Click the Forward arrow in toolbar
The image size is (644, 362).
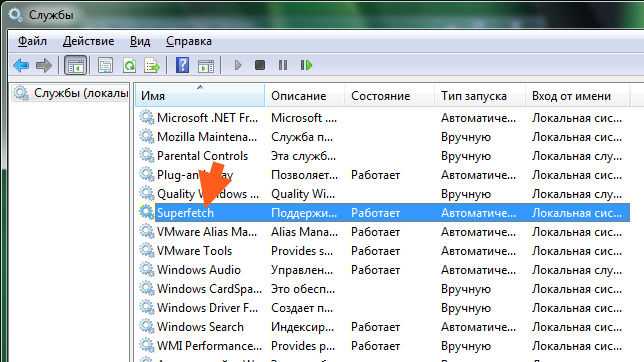pos(44,65)
